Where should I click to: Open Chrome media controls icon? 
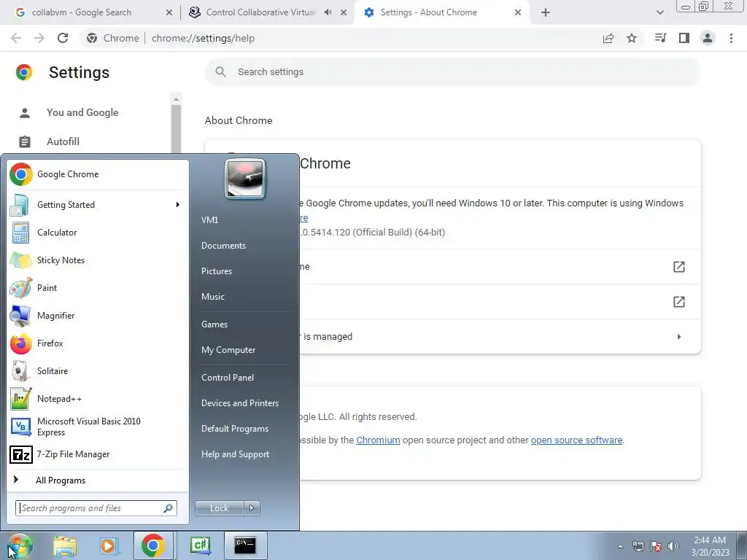tap(660, 38)
